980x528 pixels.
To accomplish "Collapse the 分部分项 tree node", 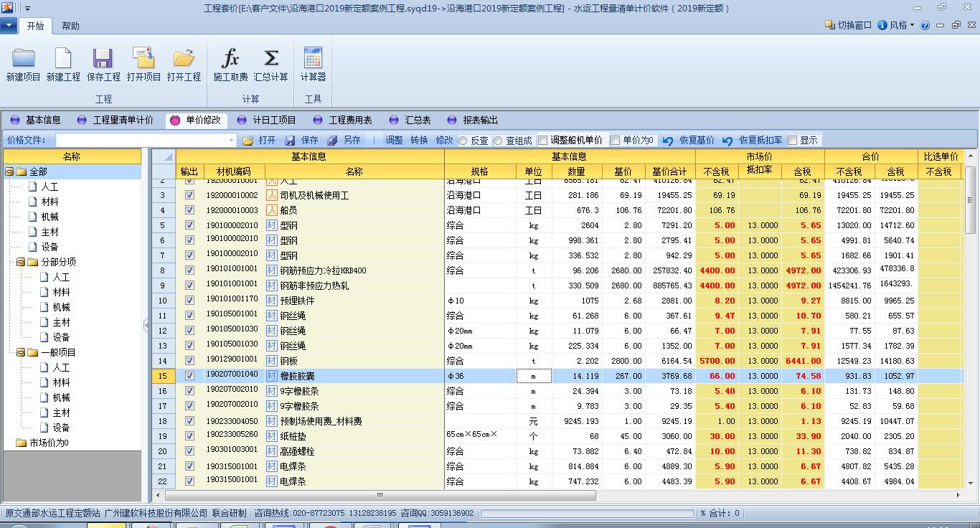I will click(x=21, y=263).
